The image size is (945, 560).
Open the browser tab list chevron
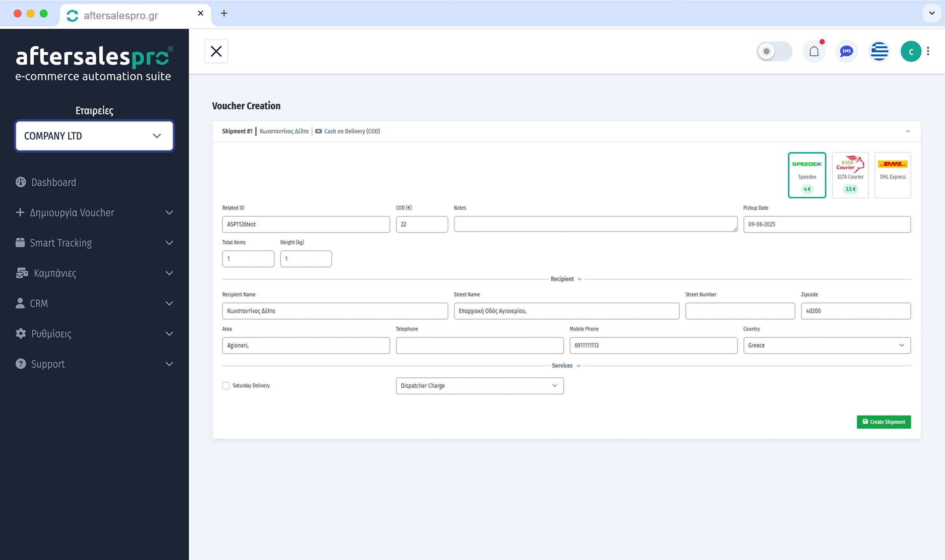point(932,13)
